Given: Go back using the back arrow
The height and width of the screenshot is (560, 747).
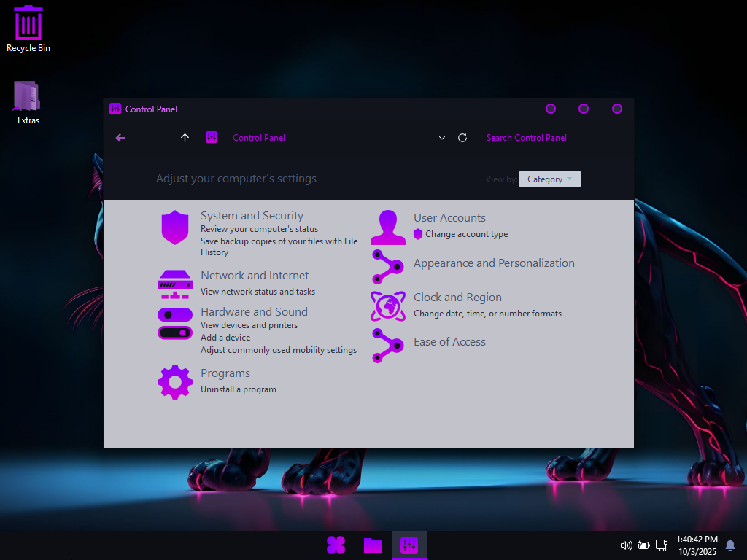Looking at the screenshot, I should click(120, 138).
